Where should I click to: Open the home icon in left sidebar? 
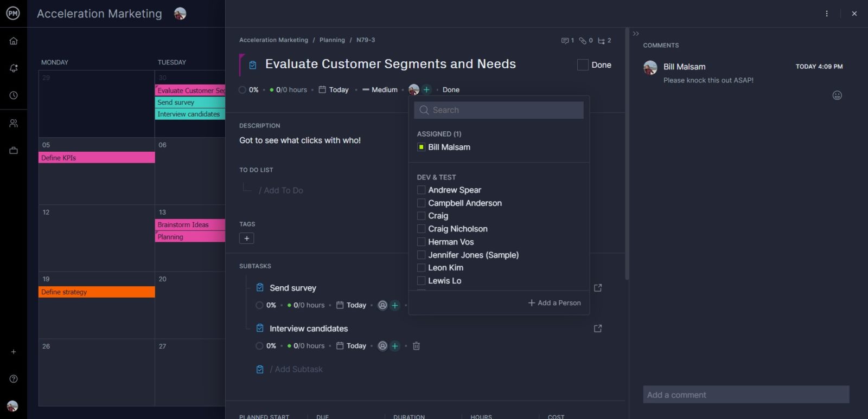[x=14, y=41]
